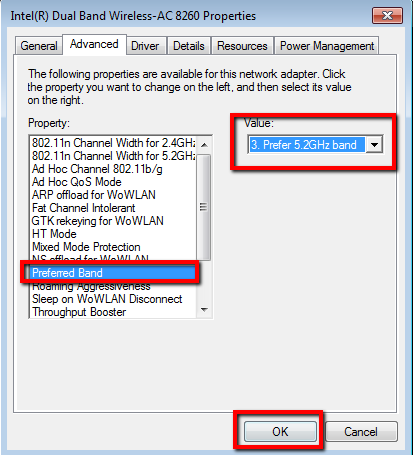
Task: Switch to the Resources tab
Action: tap(242, 46)
